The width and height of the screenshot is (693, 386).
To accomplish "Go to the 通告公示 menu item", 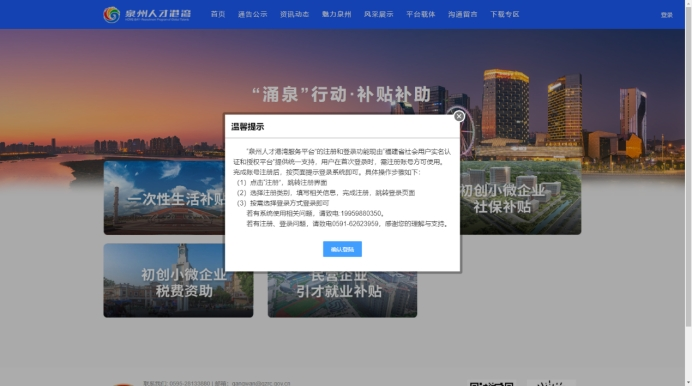I will (x=252, y=15).
